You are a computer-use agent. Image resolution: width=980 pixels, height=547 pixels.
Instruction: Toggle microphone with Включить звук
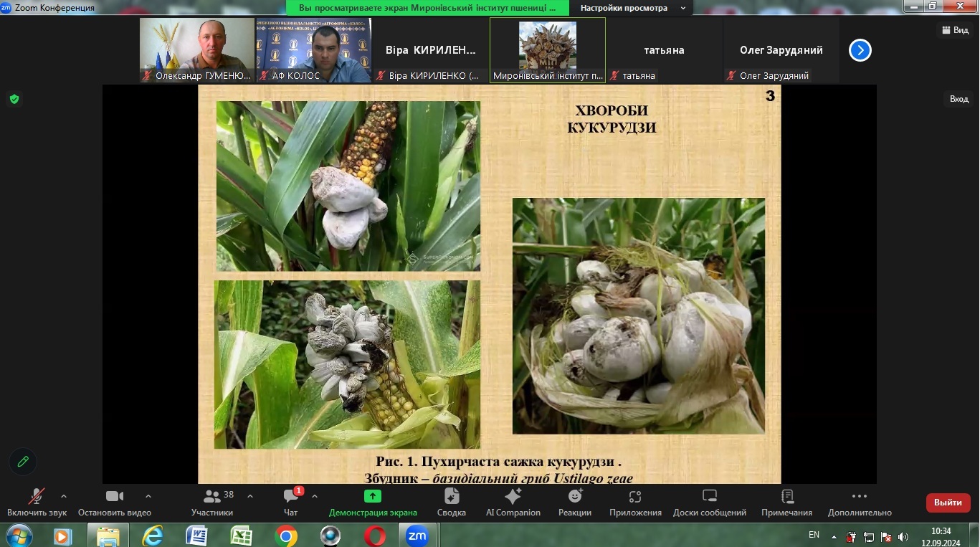pyautogui.click(x=37, y=502)
